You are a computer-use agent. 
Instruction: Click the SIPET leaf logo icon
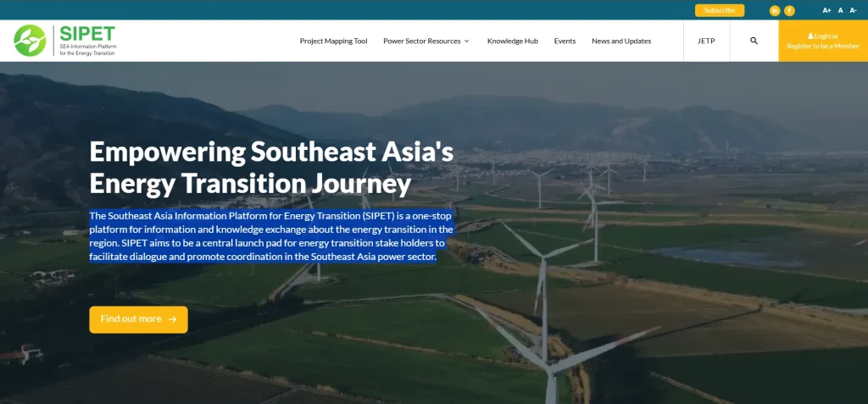[30, 41]
